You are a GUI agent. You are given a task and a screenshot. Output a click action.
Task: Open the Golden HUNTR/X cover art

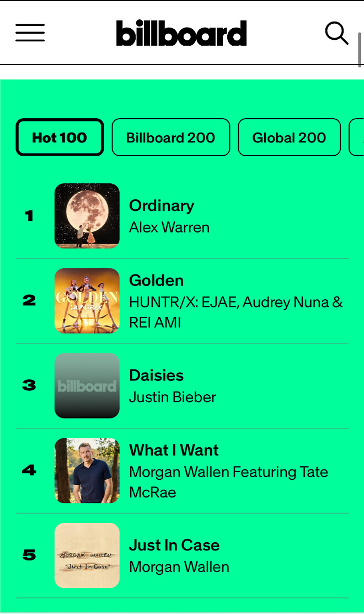[87, 301]
